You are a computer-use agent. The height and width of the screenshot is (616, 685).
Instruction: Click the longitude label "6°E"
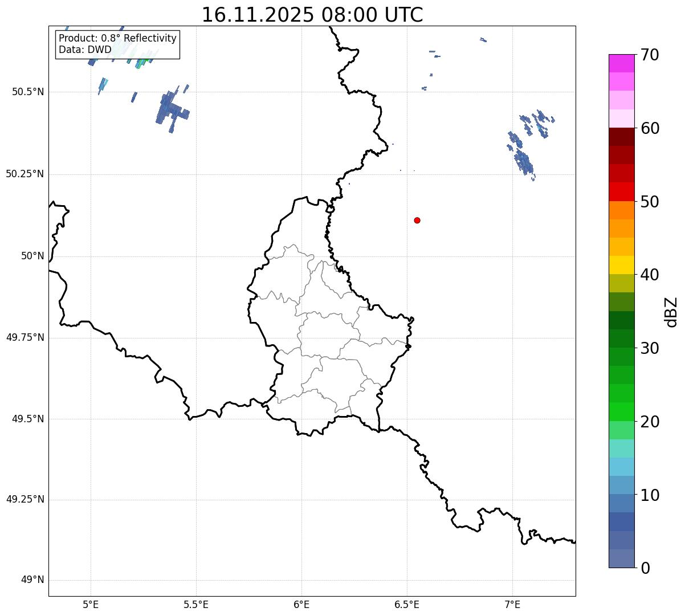click(x=301, y=604)
